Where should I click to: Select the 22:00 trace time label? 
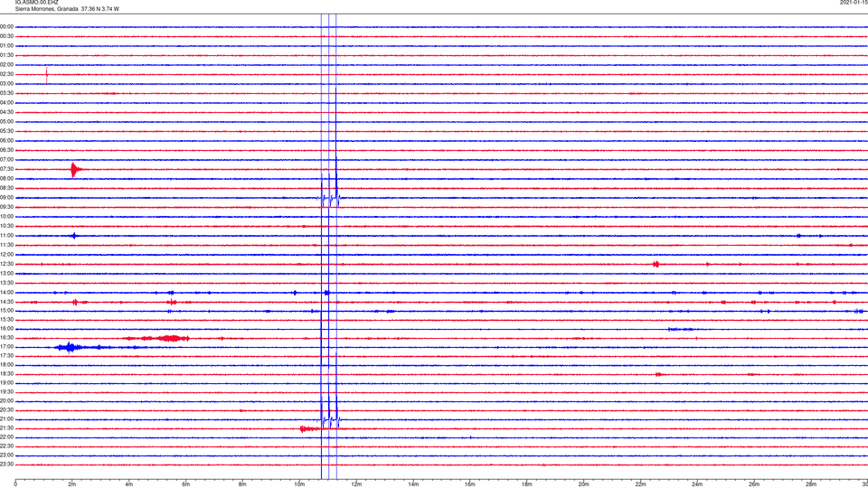[6, 437]
